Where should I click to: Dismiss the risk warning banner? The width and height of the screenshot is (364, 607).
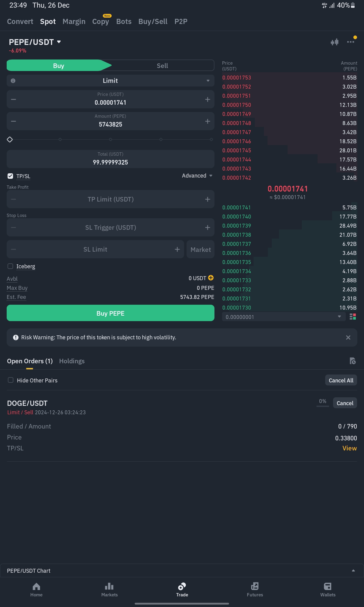point(348,337)
